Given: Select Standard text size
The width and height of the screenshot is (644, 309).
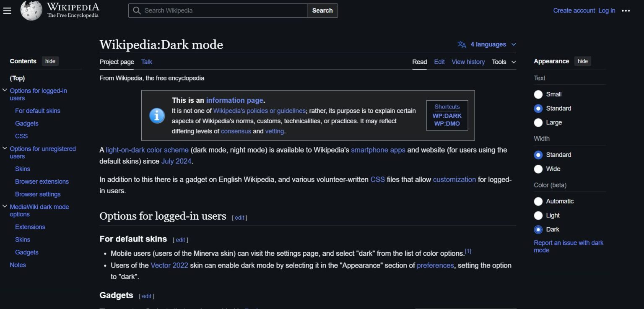Looking at the screenshot, I should [538, 109].
